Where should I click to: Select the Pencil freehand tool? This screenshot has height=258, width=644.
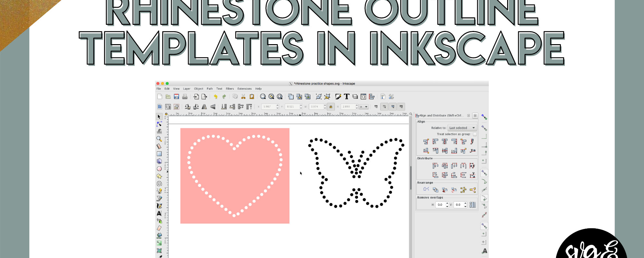[x=159, y=191]
